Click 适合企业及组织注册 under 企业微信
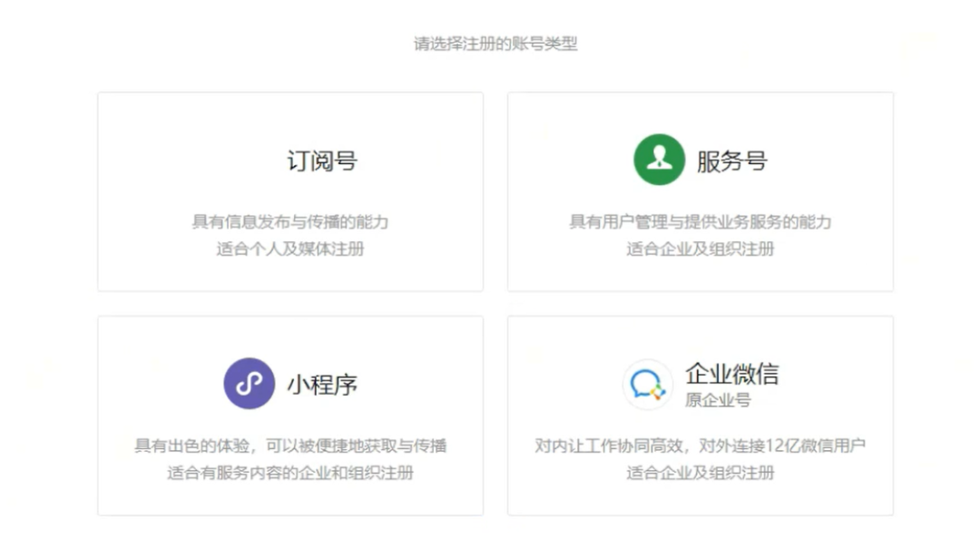This screenshot has height=538, width=980. (x=700, y=473)
